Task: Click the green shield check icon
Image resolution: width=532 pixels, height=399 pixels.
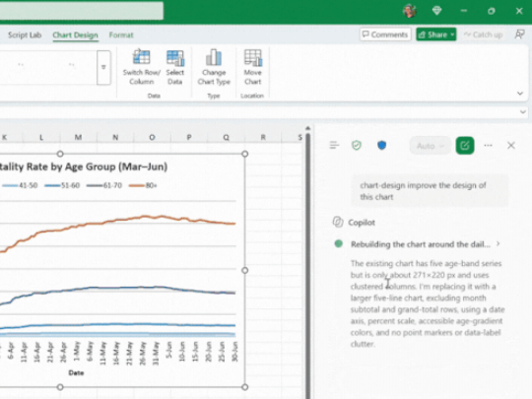Action: [x=357, y=146]
